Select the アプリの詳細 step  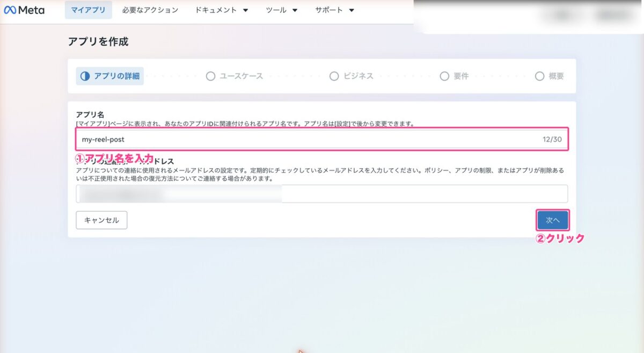pyautogui.click(x=110, y=76)
